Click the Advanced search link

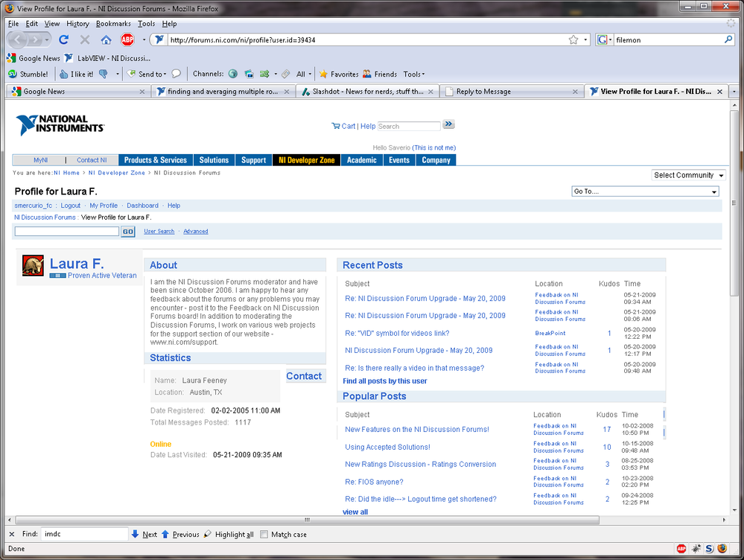click(195, 231)
